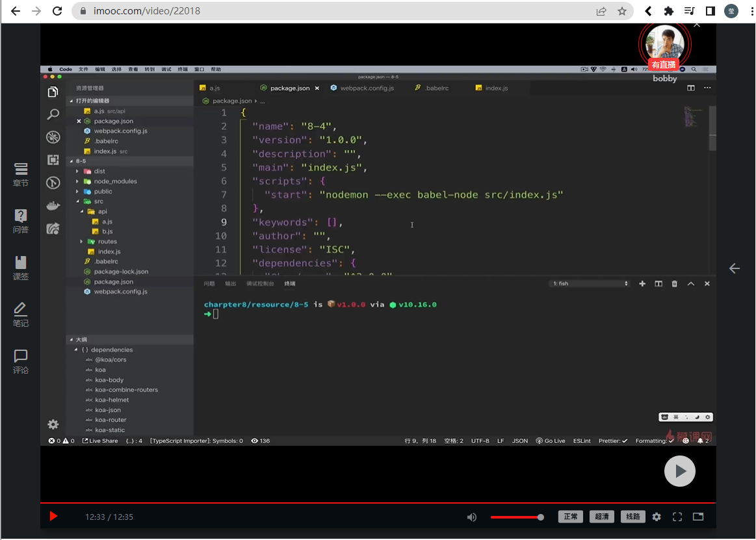Open the 线路 line selection menu
Image resolution: width=756 pixels, height=540 pixels.
[633, 517]
